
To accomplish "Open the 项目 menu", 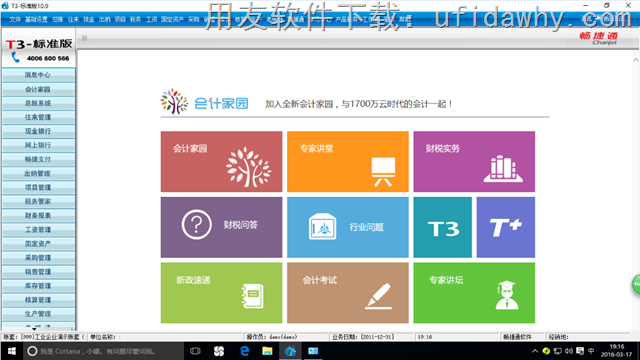I will 120,19.
